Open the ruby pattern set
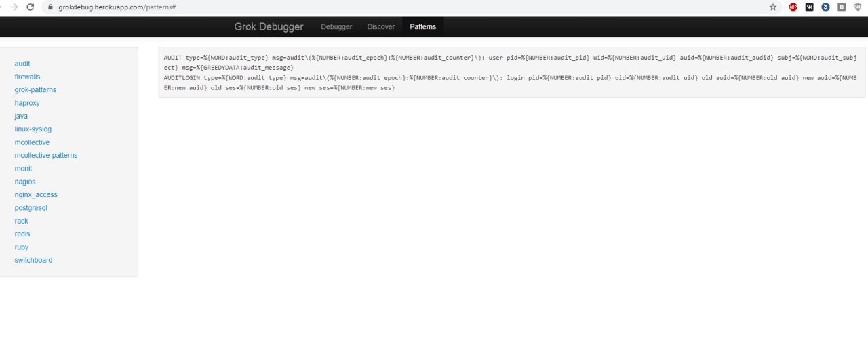This screenshot has height=359, width=868. 22,247
